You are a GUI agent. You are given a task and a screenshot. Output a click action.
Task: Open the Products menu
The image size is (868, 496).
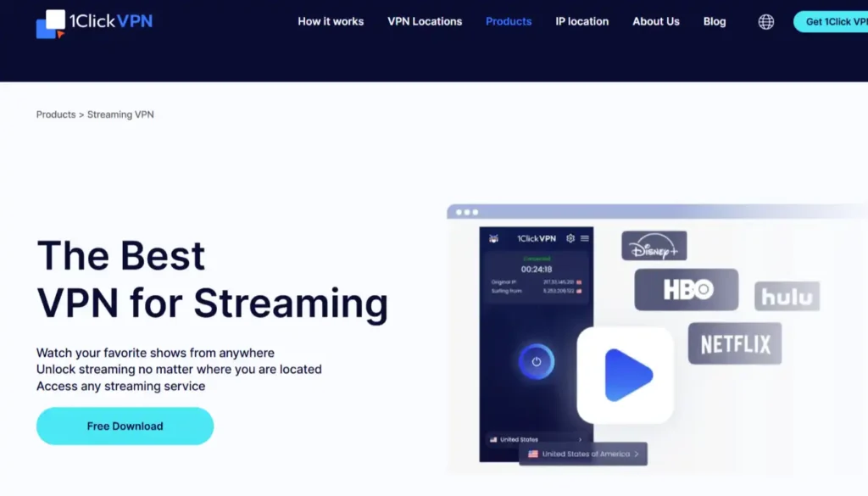[x=509, y=22]
